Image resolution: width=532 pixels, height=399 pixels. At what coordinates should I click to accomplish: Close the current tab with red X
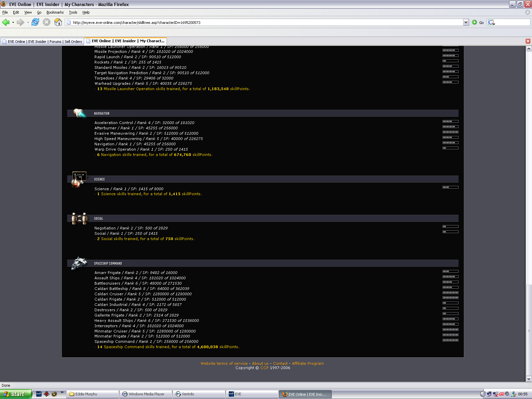coord(528,41)
